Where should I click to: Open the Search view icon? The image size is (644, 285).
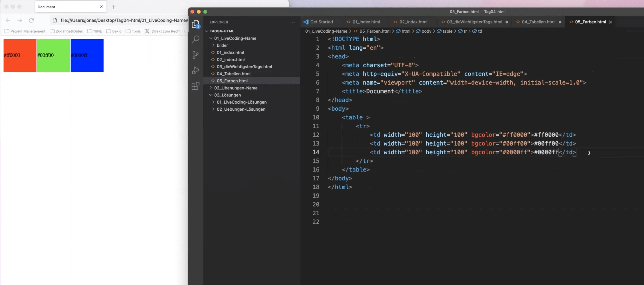click(195, 39)
